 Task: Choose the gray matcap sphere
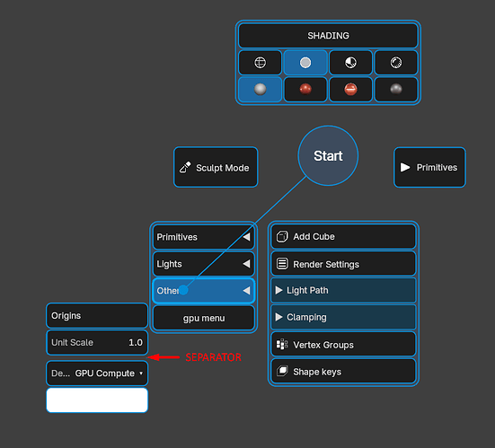tap(261, 89)
